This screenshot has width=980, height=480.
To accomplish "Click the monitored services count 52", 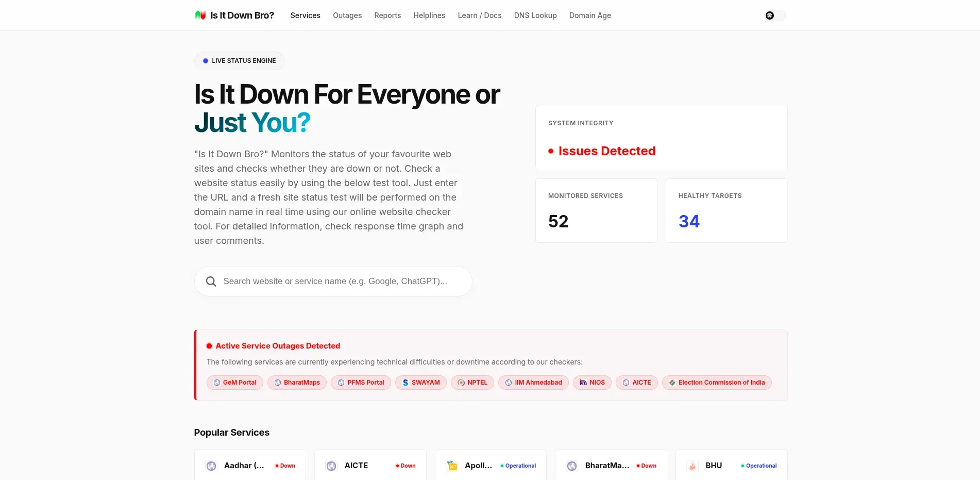I will [x=559, y=221].
